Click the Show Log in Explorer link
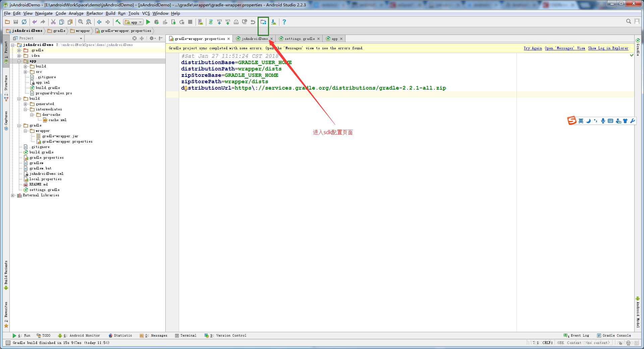The height and width of the screenshot is (349, 644). 608,48
